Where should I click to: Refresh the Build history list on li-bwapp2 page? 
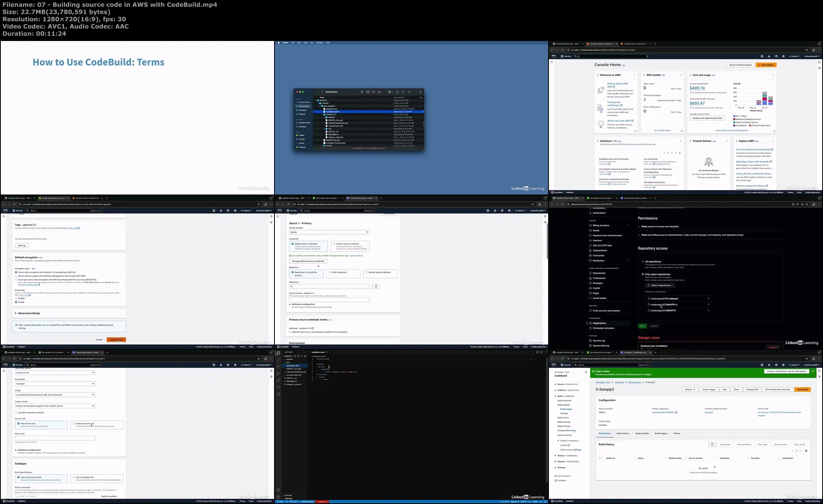click(x=712, y=445)
